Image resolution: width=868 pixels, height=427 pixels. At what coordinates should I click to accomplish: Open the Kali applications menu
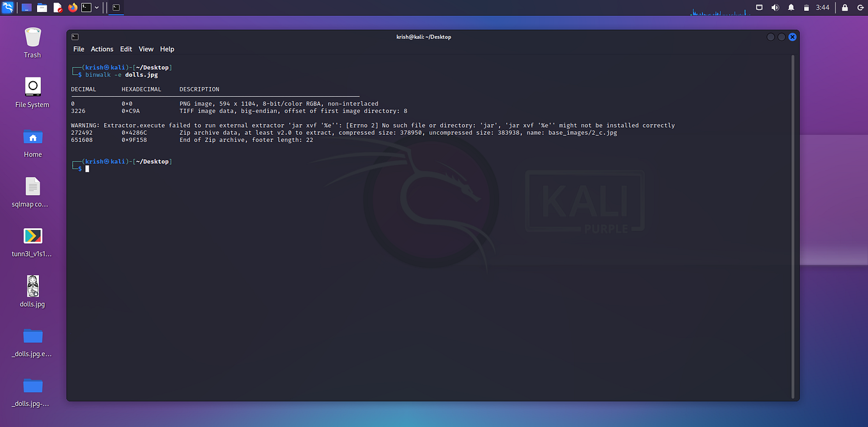9,7
